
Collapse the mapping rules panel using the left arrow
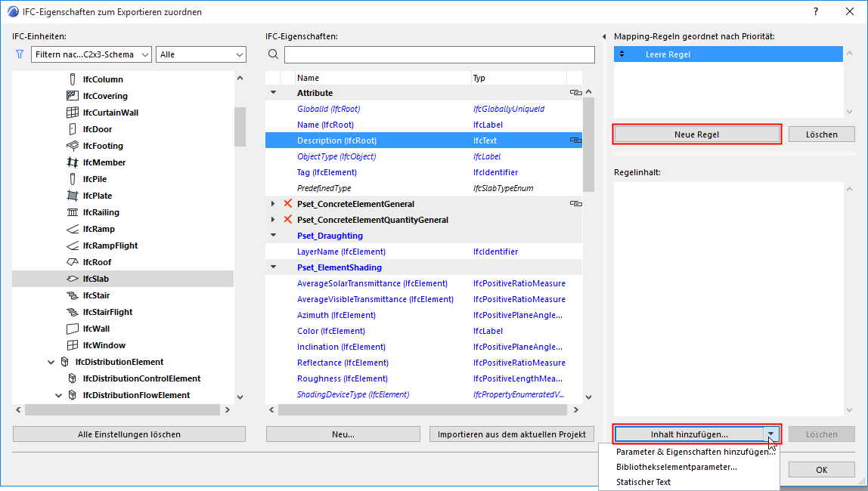[x=604, y=36]
